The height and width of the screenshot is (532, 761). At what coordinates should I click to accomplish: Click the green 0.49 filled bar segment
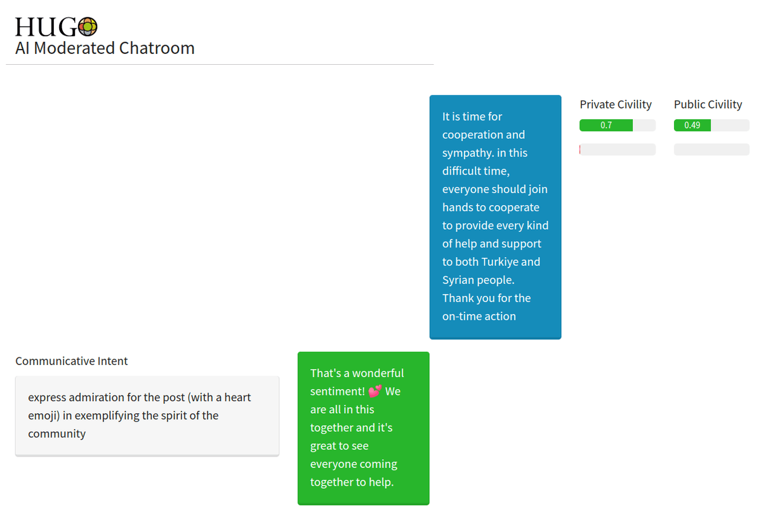tap(692, 125)
